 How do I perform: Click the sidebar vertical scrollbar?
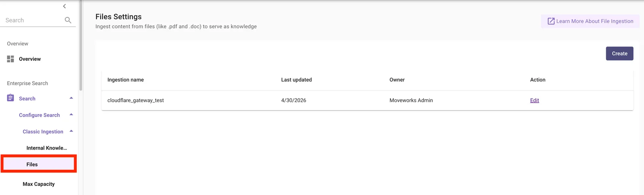pos(81,45)
